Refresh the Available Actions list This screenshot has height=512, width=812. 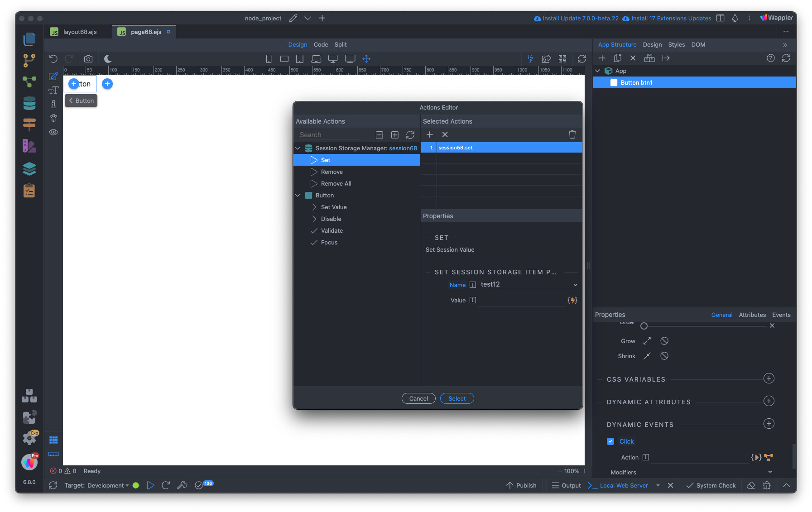coord(410,135)
